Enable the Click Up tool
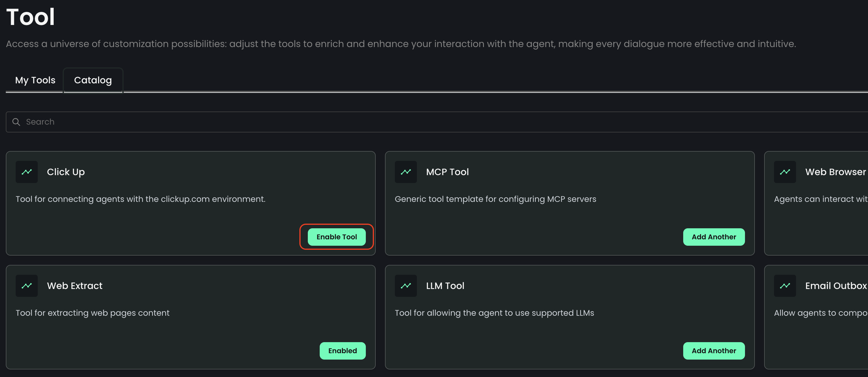 tap(336, 237)
